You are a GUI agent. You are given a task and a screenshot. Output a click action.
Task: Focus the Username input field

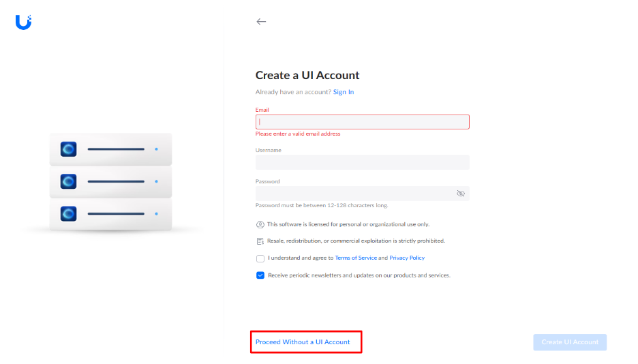coord(362,162)
